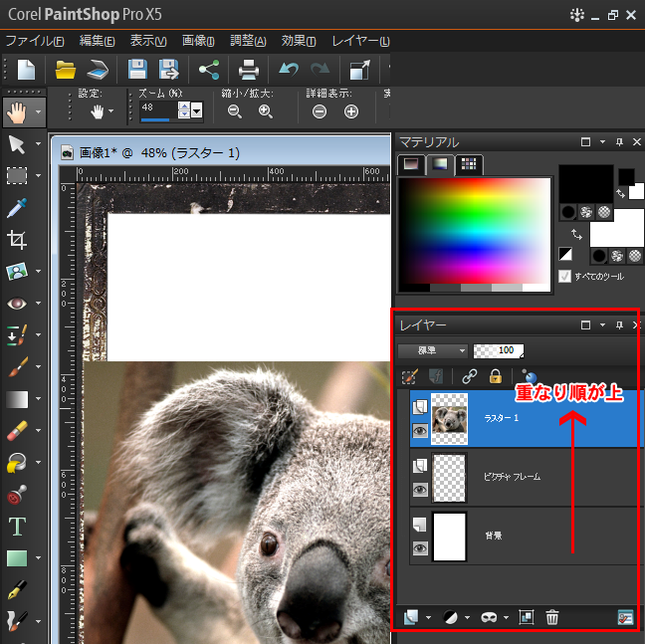
Task: Open the 調整 menu
Action: (x=248, y=41)
